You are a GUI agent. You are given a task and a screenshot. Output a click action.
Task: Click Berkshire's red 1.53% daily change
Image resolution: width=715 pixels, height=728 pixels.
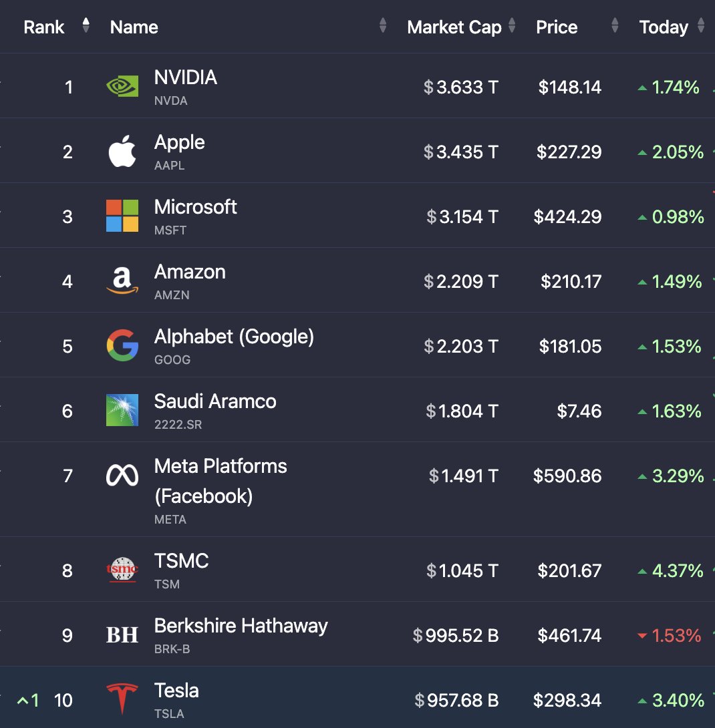670,635
